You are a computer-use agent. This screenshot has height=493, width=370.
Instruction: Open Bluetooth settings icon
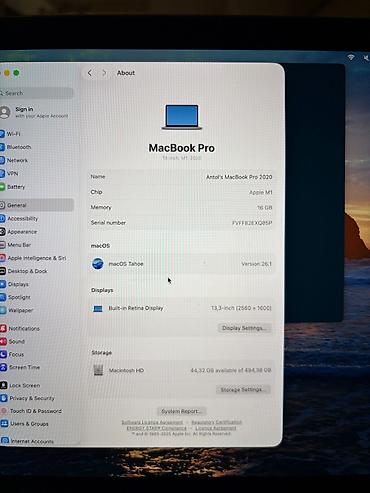click(2, 147)
